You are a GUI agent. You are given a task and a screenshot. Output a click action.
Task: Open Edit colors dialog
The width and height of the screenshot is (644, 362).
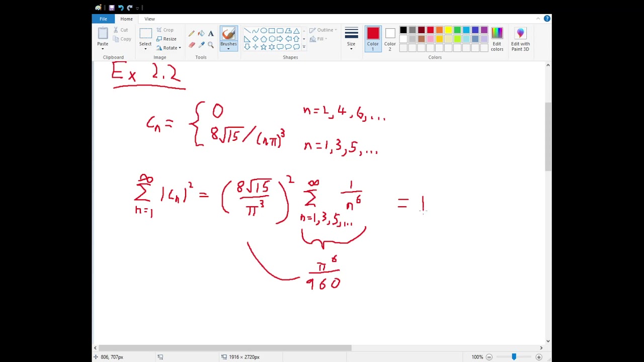click(497, 39)
